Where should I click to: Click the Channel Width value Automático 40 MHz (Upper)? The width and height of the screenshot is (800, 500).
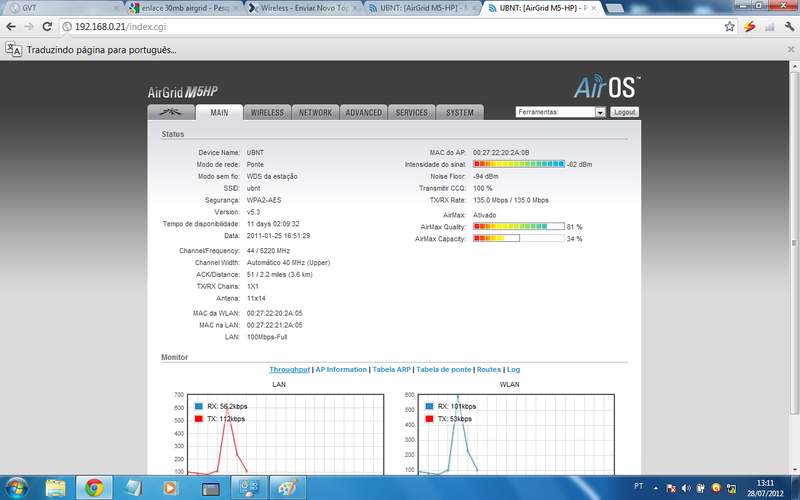(288, 263)
